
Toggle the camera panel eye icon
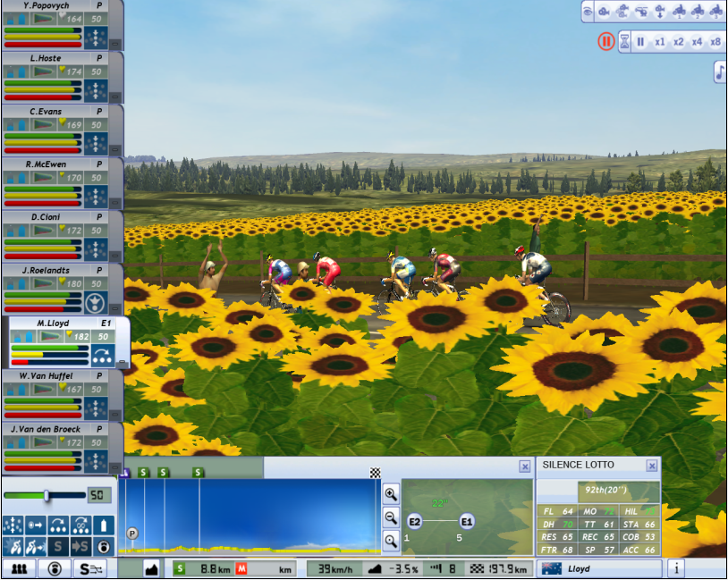(588, 12)
